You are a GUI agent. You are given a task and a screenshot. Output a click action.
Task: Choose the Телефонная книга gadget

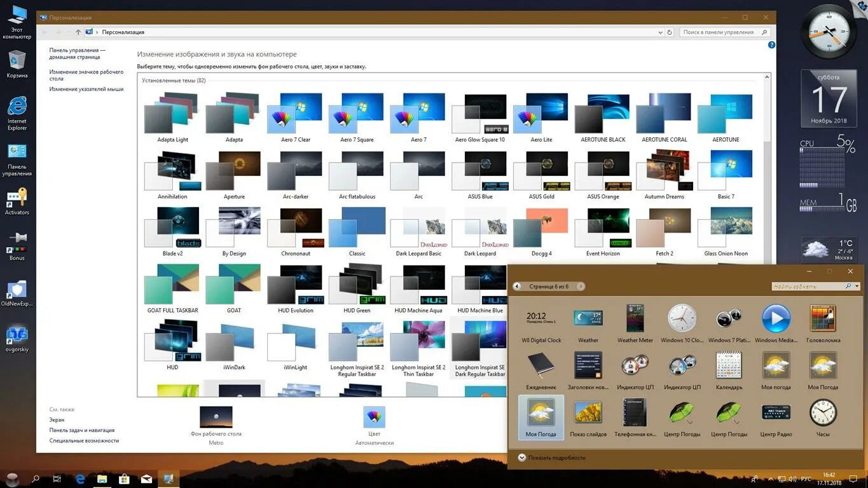pyautogui.click(x=635, y=418)
